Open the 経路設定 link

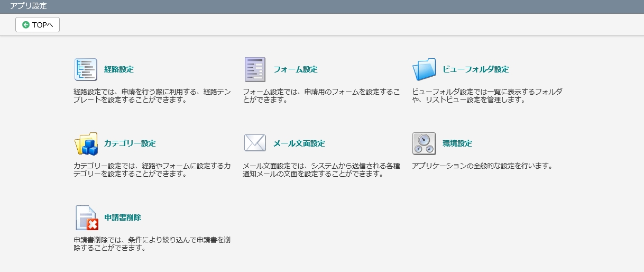[119, 69]
